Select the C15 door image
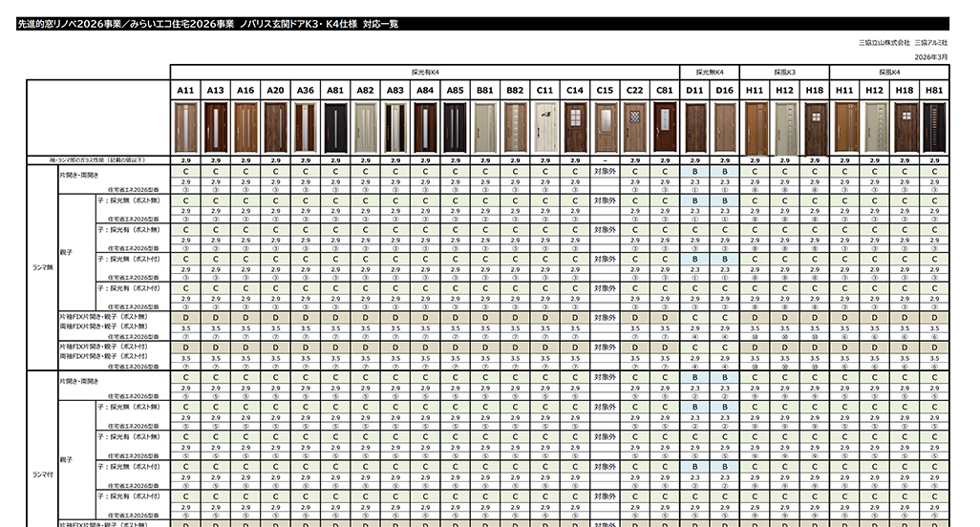 tap(605, 127)
